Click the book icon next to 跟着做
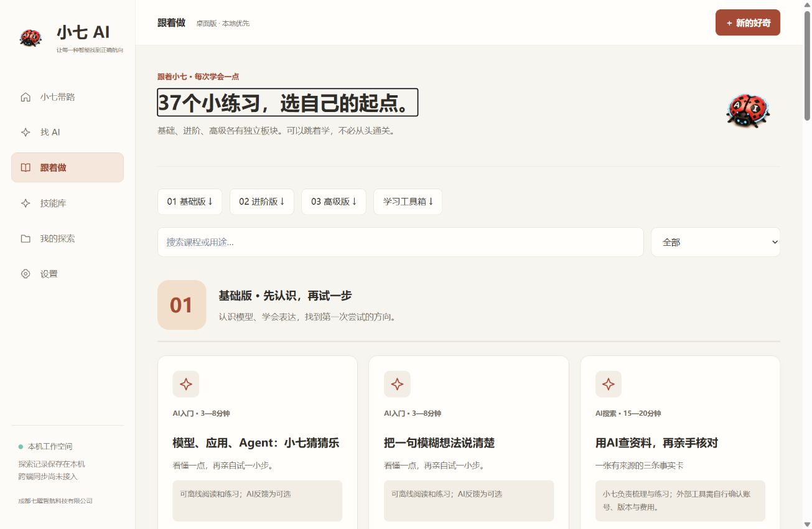Viewport: 812px width, 529px height. tap(26, 167)
